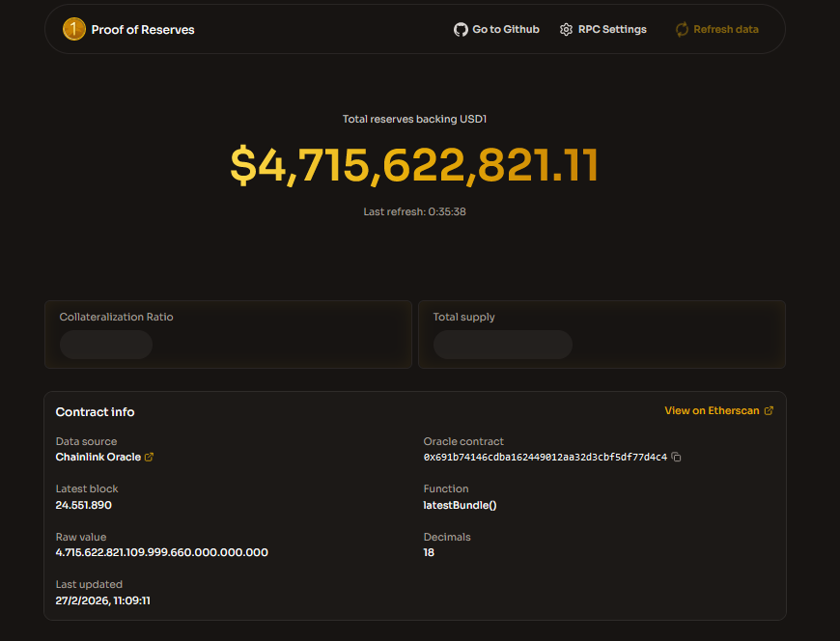840x641 pixels.
Task: Follow the Chainlink Oracle data source link
Action: coord(98,458)
